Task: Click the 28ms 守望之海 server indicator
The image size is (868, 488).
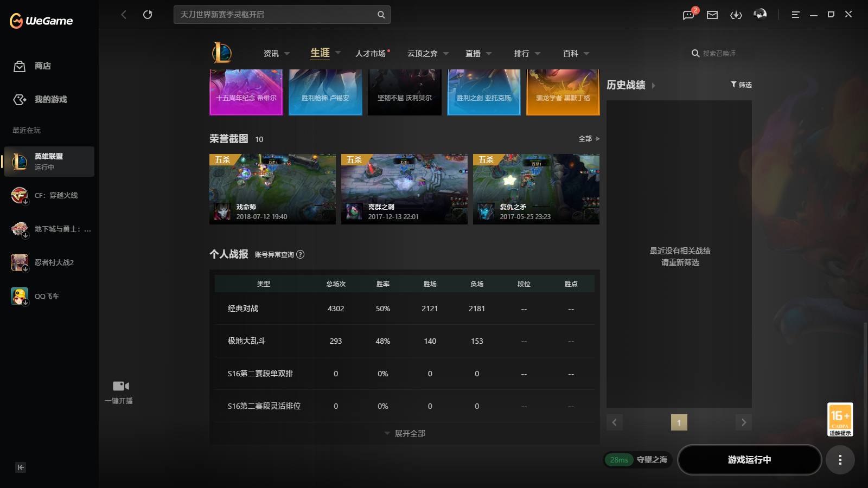Action: [x=638, y=460]
